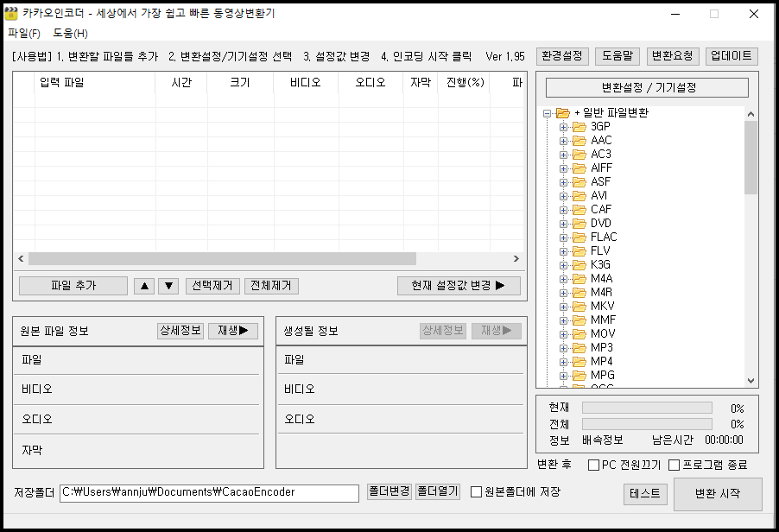Click the K3G folder icon
The image size is (779, 532).
tap(579, 265)
